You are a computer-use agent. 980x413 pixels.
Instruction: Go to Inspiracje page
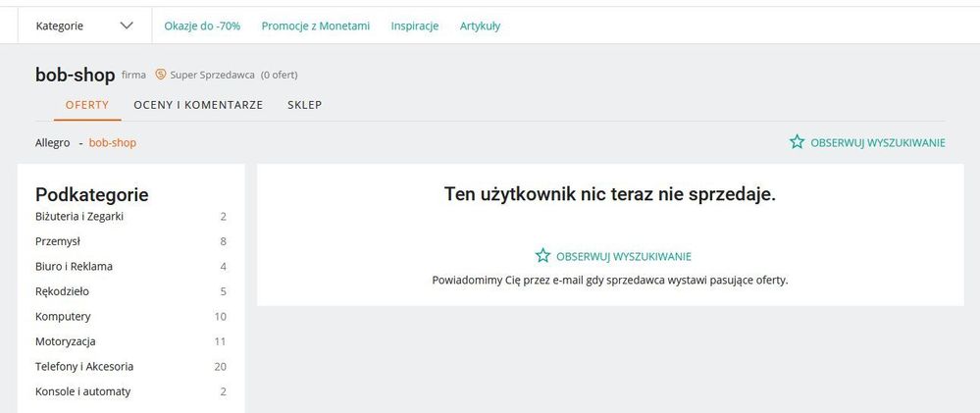(415, 26)
